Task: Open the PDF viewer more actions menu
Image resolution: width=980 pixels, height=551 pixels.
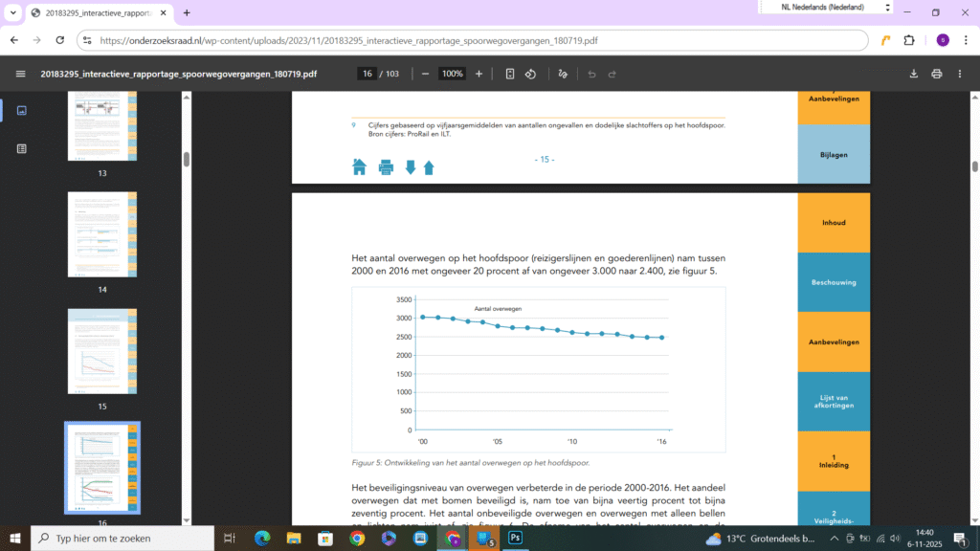Action: coord(960,74)
